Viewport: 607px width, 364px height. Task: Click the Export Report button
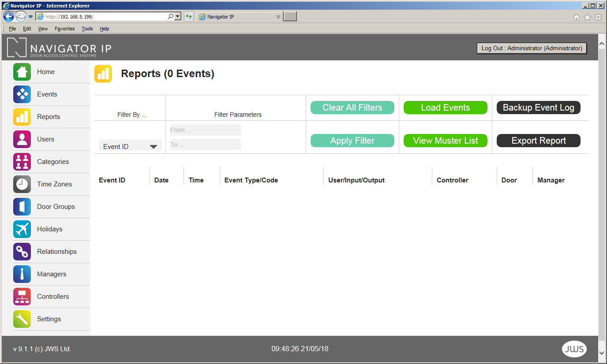tap(538, 141)
